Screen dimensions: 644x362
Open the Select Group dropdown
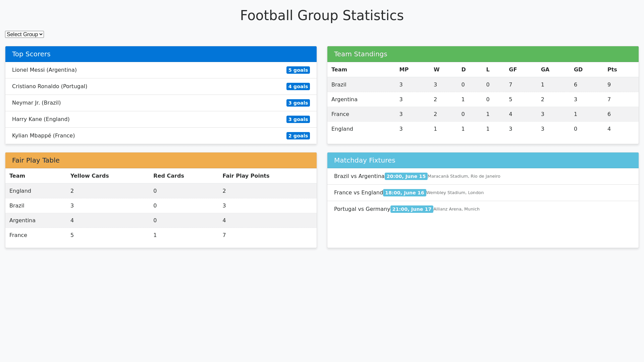click(24, 34)
